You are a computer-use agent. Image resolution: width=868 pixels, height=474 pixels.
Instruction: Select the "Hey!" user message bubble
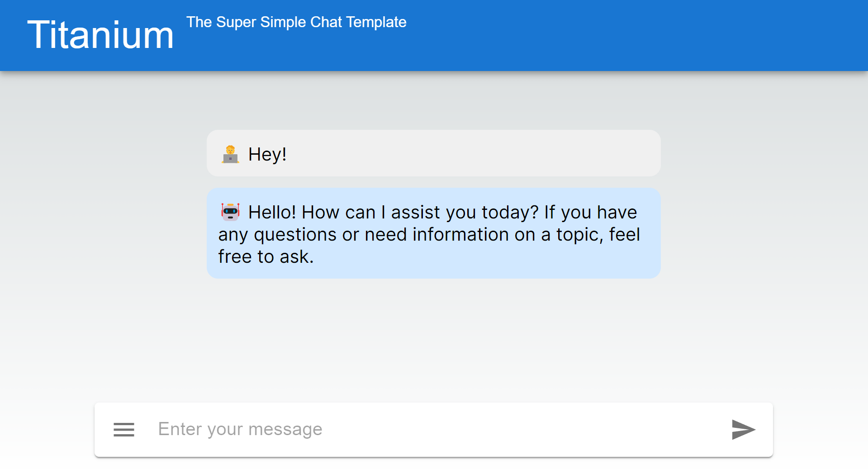(x=452, y=153)
